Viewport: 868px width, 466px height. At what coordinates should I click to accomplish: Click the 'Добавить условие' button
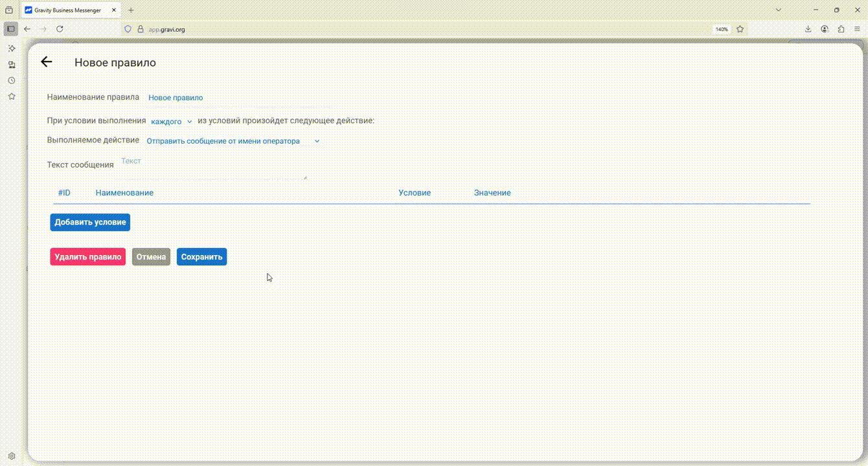90,222
